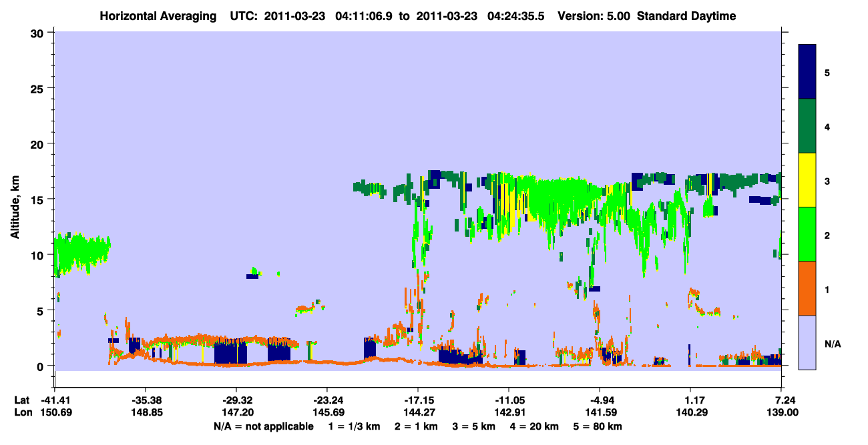The image size is (868, 445).
Task: Click the 'Standard Daytime' title text
Action: (686, 16)
